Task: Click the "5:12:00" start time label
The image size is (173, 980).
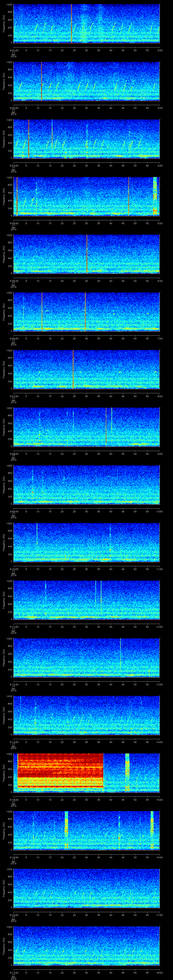Action: click(14, 684)
